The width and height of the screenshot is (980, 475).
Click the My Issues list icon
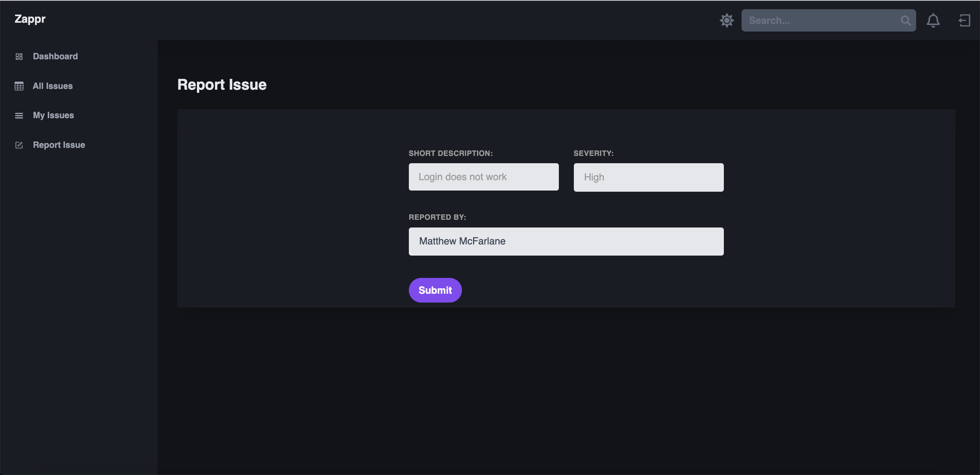tap(19, 115)
